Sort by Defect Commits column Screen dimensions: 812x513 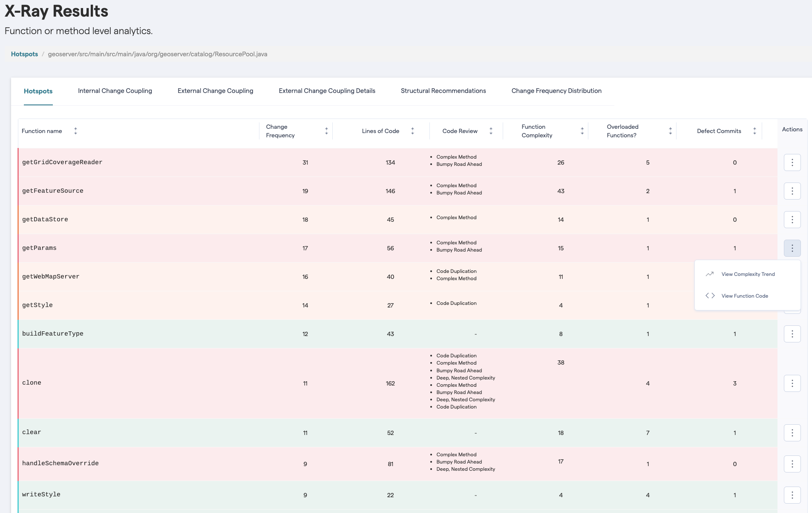click(x=754, y=131)
